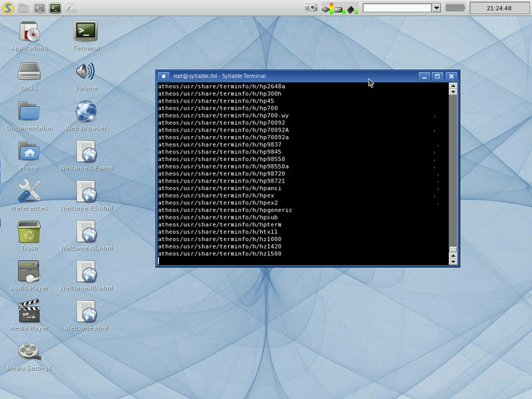The height and width of the screenshot is (399, 532).
Task: Open the Trash desktop icon
Action: 29,232
